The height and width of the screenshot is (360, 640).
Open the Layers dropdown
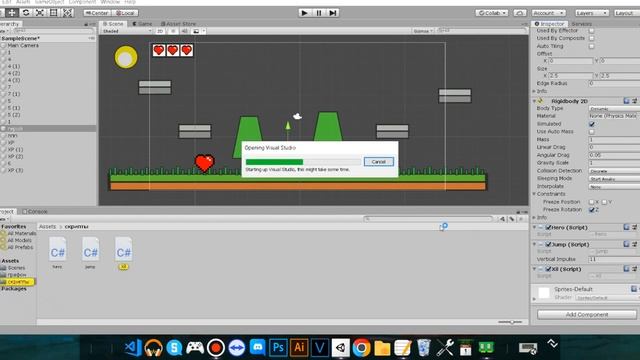pyautogui.click(x=592, y=13)
